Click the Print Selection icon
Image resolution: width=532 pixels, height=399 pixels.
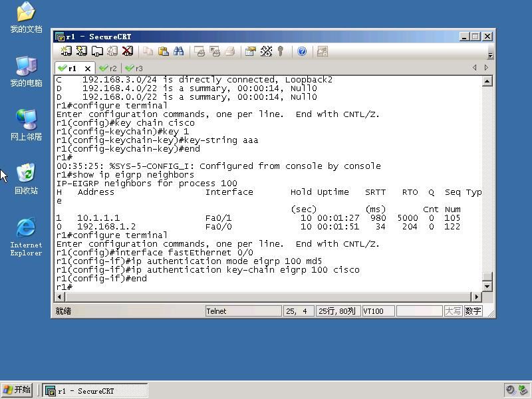215,51
